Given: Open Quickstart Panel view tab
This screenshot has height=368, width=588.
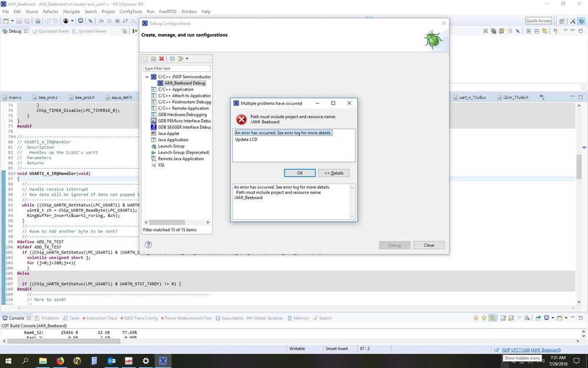Looking at the screenshot, I should point(51,31).
